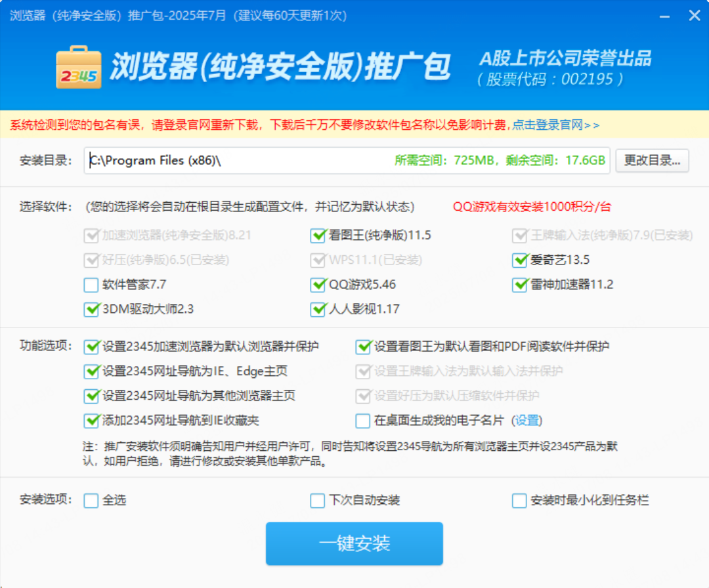The image size is (709, 588).
Task: Click the 选择软件: label
Action: (46, 207)
